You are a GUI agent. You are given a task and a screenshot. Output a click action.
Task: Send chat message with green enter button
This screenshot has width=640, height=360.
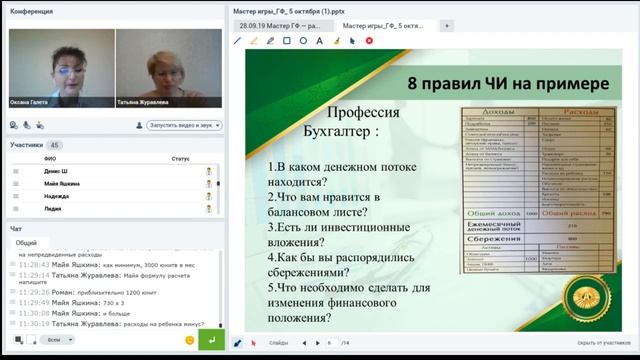[211, 340]
